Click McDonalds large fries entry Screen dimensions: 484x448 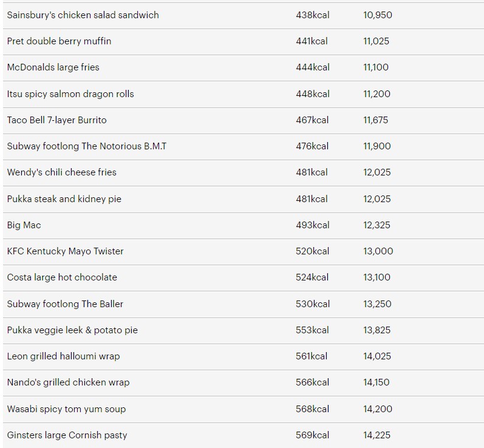pyautogui.click(x=53, y=67)
